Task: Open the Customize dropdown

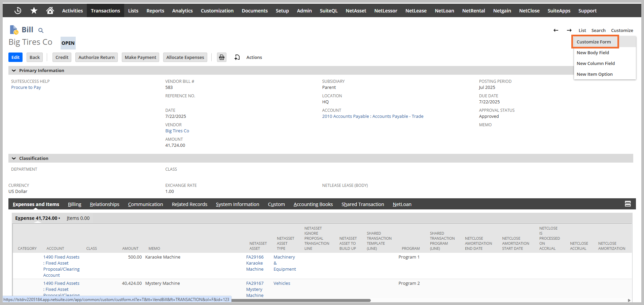Action: coord(622,30)
